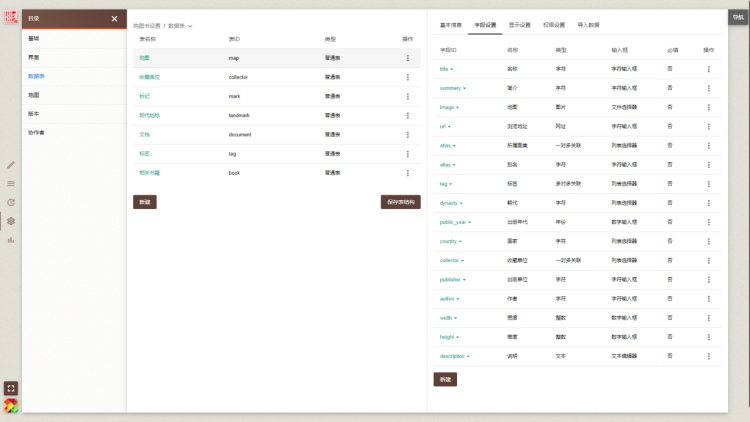Toggle the fullscreen icon at bottom-left

click(x=11, y=388)
